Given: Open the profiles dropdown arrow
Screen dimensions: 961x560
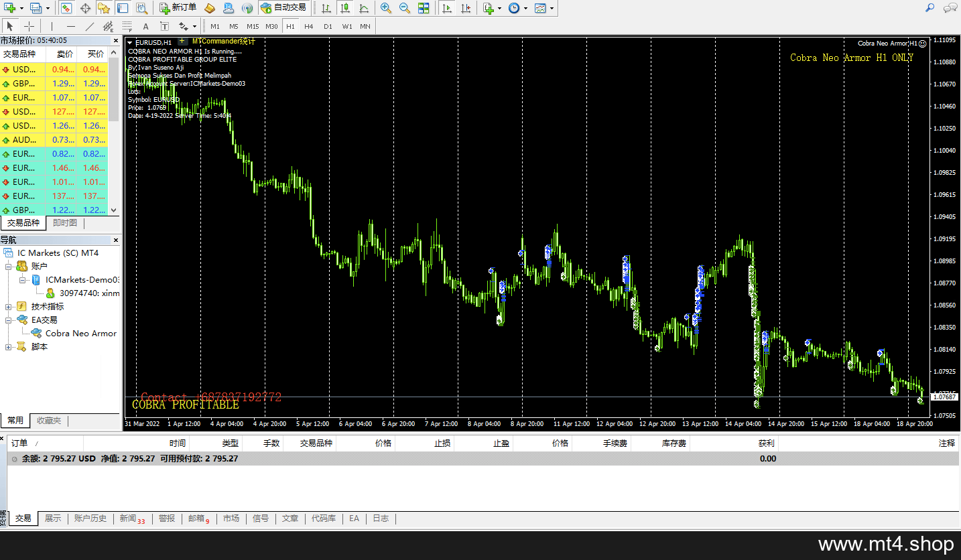Looking at the screenshot, I should point(46,8).
